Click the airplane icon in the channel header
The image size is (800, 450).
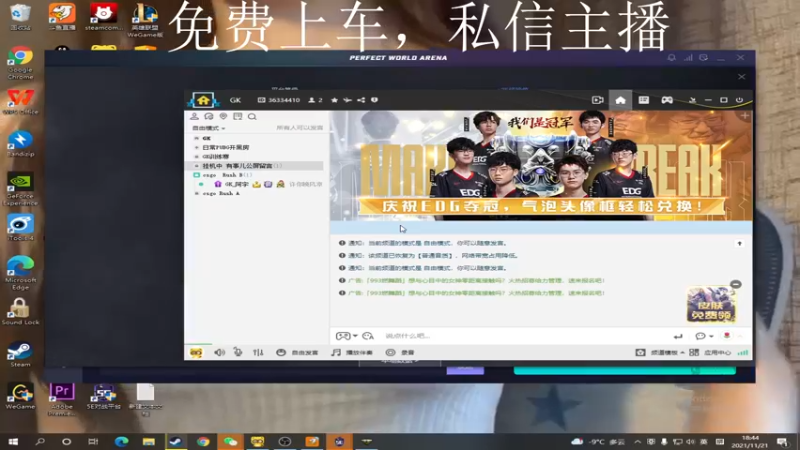(x=347, y=100)
